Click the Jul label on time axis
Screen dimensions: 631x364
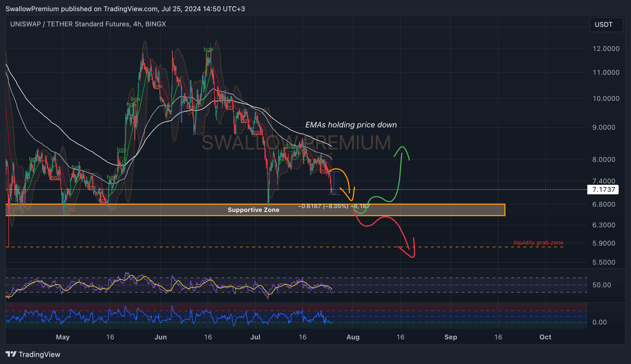tap(255, 337)
